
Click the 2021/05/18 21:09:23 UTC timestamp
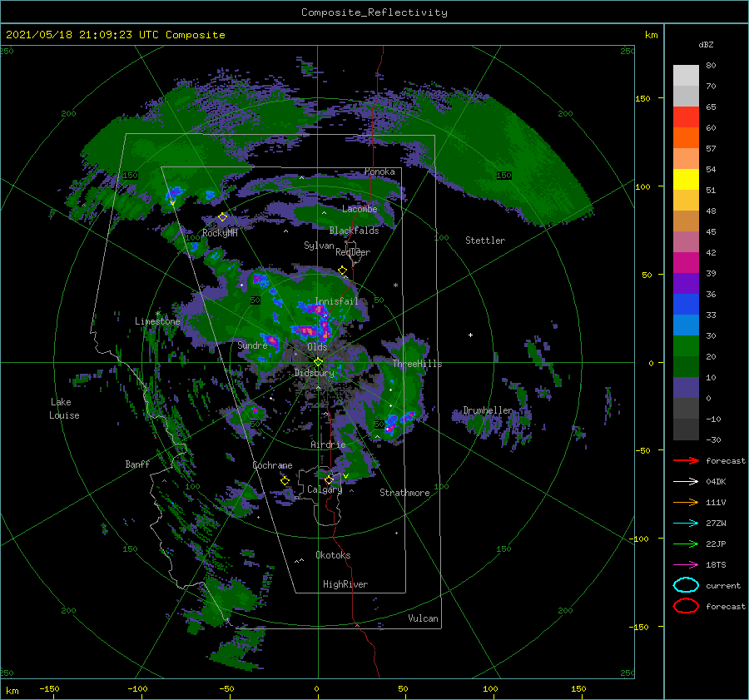(115, 35)
